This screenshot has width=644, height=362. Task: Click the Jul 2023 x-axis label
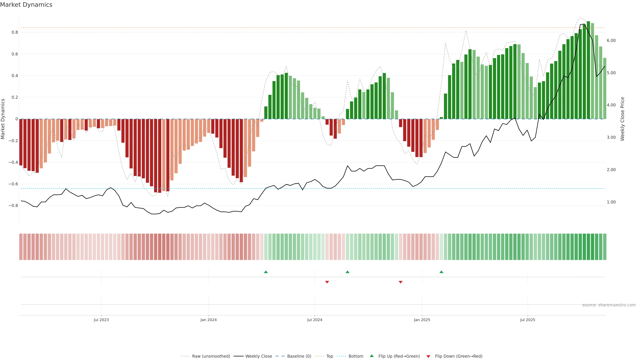coord(101,320)
